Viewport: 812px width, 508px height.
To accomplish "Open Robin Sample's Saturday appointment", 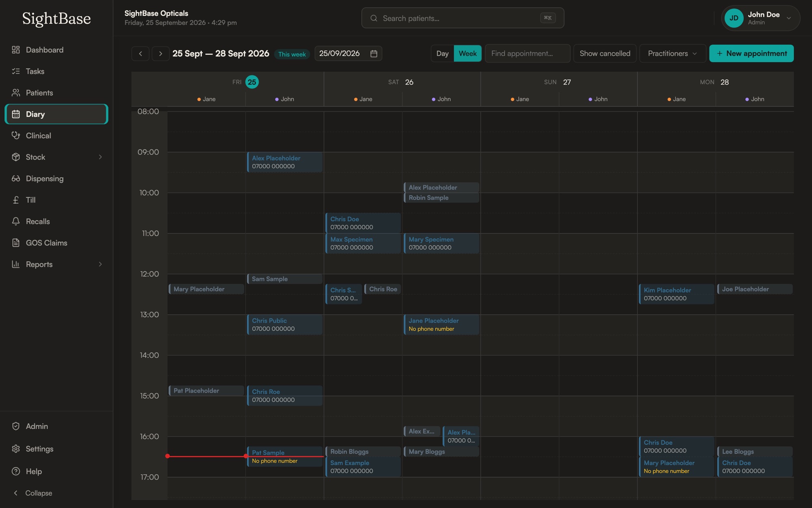I will (x=441, y=198).
